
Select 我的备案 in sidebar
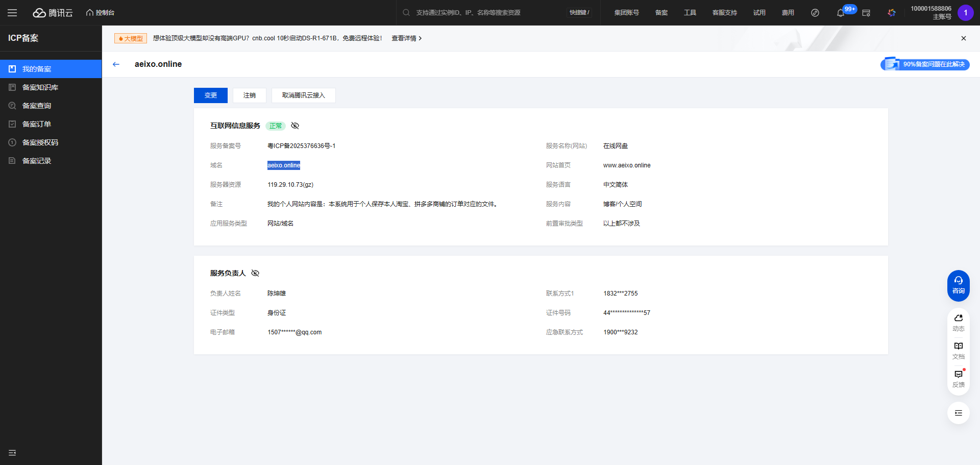51,69
